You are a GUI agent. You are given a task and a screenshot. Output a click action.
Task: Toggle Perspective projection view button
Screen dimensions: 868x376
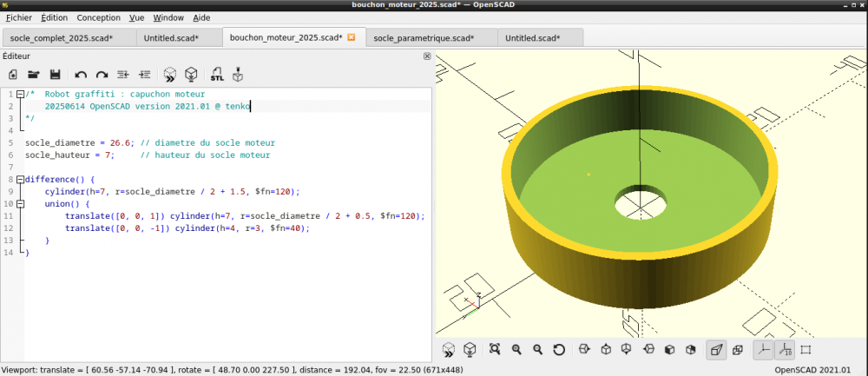pyautogui.click(x=716, y=350)
